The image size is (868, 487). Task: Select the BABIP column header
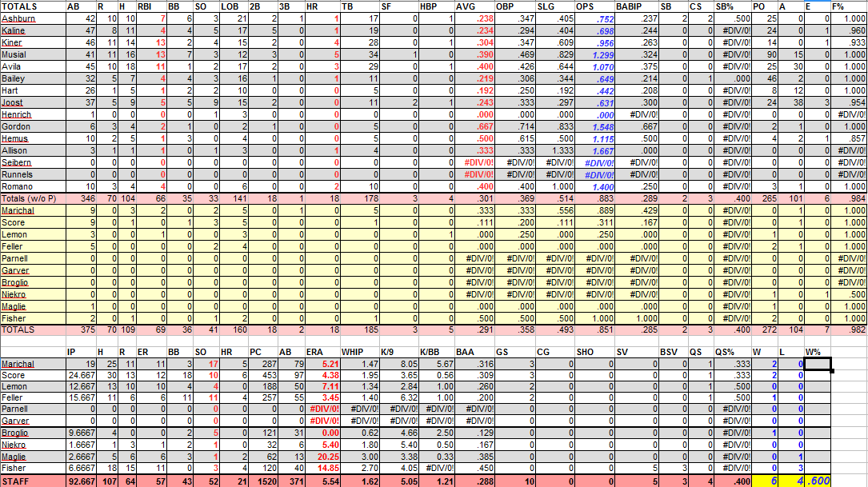point(637,6)
